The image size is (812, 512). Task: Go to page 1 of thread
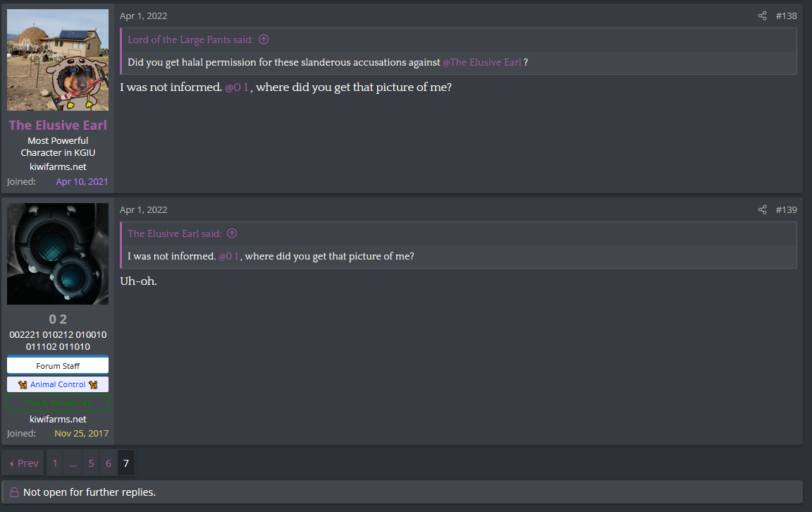pyautogui.click(x=55, y=463)
